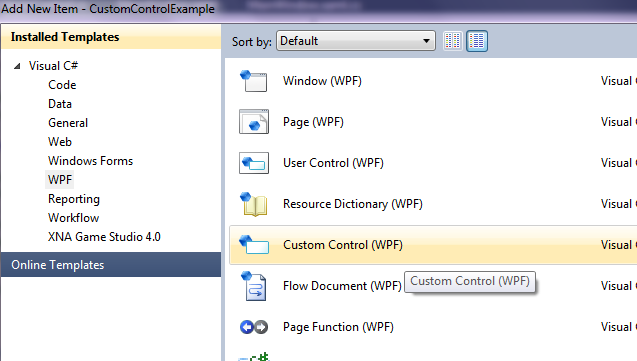Screen dimensions: 637x361
Task: Open the Installed Templates section
Action: [x=111, y=37]
